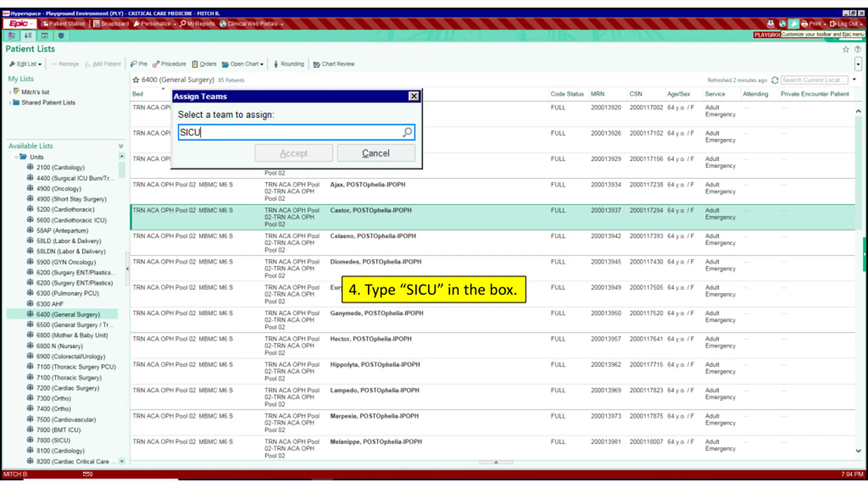
Task: Collapse the Units folder
Action: click(16, 157)
